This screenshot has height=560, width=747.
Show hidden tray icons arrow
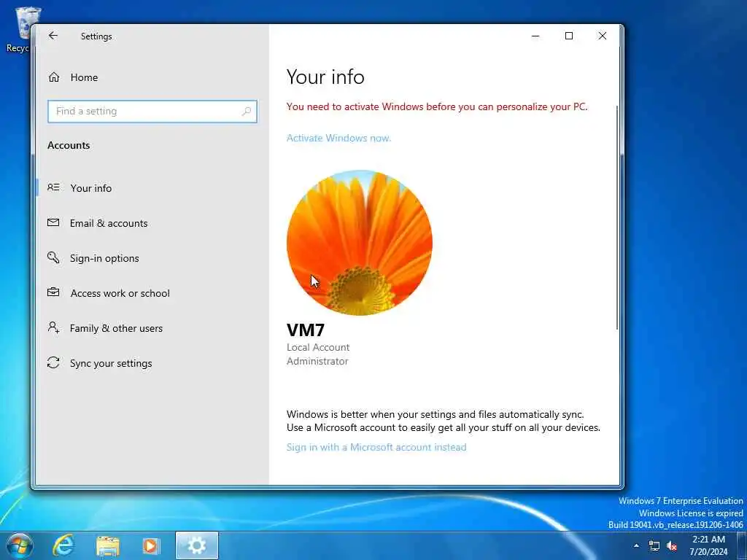(636, 545)
